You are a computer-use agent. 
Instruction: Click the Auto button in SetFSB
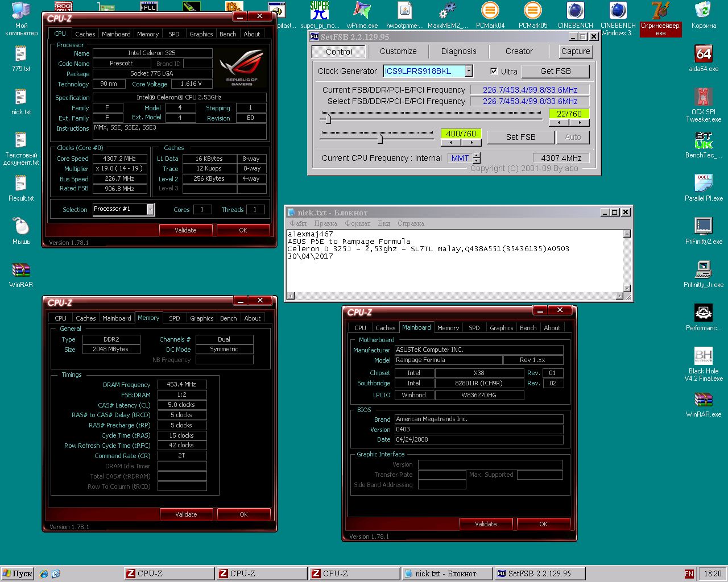click(573, 137)
